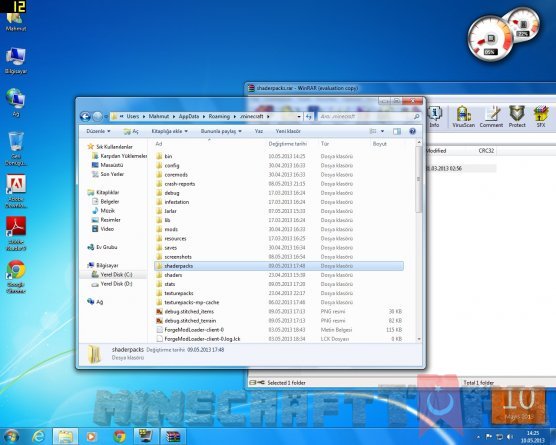Expand the address bar history dropdown
556x445 pixels.
tap(299, 116)
